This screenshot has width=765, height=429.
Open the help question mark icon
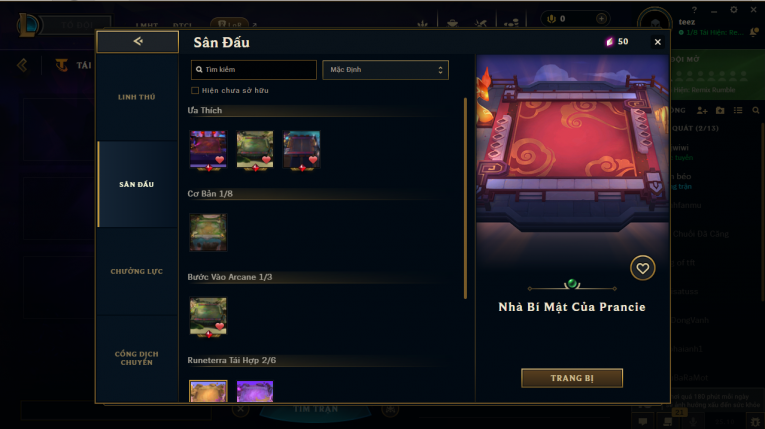694,10
